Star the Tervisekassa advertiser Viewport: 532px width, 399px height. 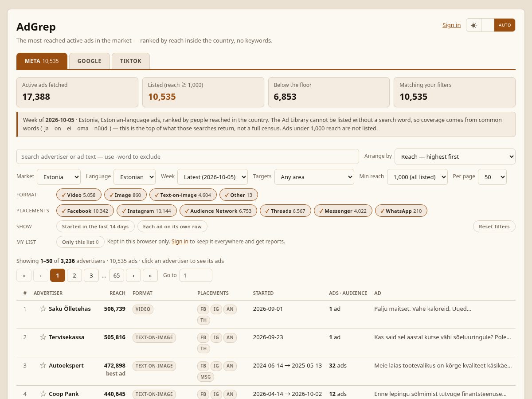(43, 337)
